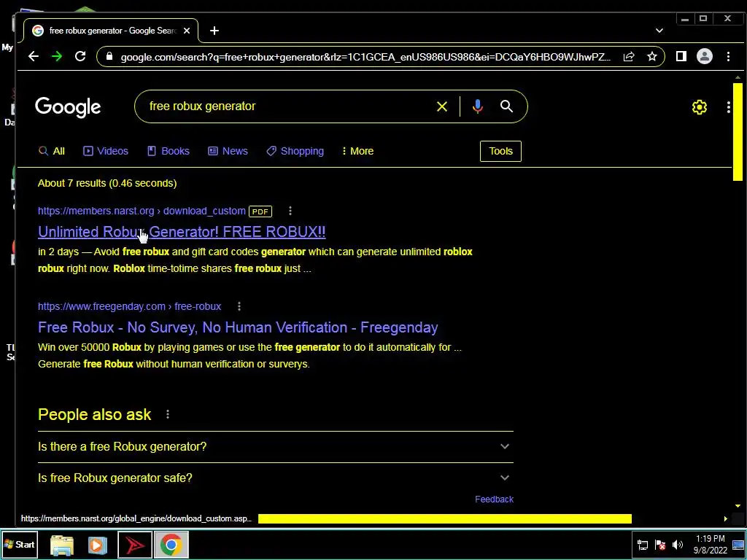The height and width of the screenshot is (560, 747).
Task: Reload the current page
Action: 80,57
